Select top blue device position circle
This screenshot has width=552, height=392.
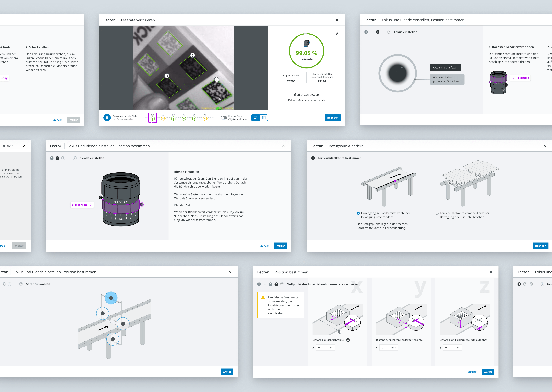click(111, 298)
